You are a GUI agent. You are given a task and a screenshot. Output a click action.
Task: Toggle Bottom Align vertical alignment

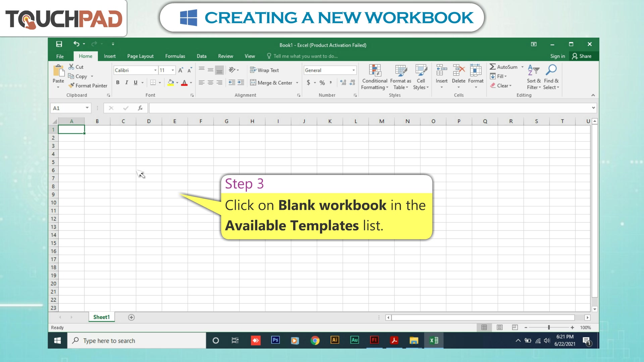219,70
